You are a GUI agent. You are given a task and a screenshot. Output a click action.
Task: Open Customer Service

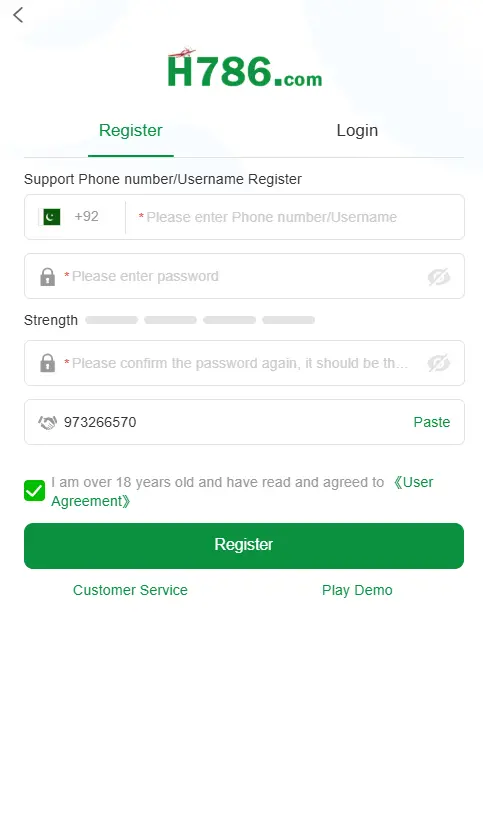[130, 590]
